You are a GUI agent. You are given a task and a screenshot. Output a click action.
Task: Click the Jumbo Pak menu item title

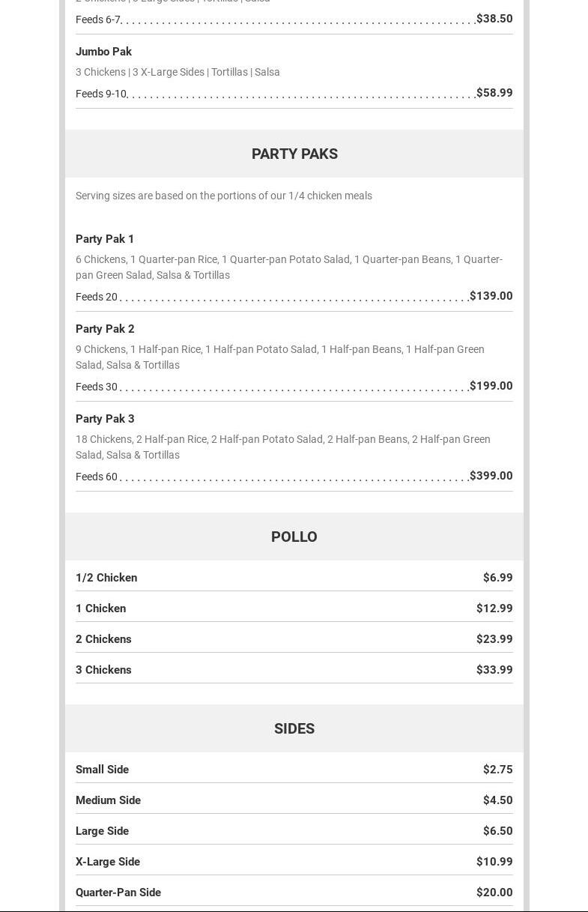[103, 52]
